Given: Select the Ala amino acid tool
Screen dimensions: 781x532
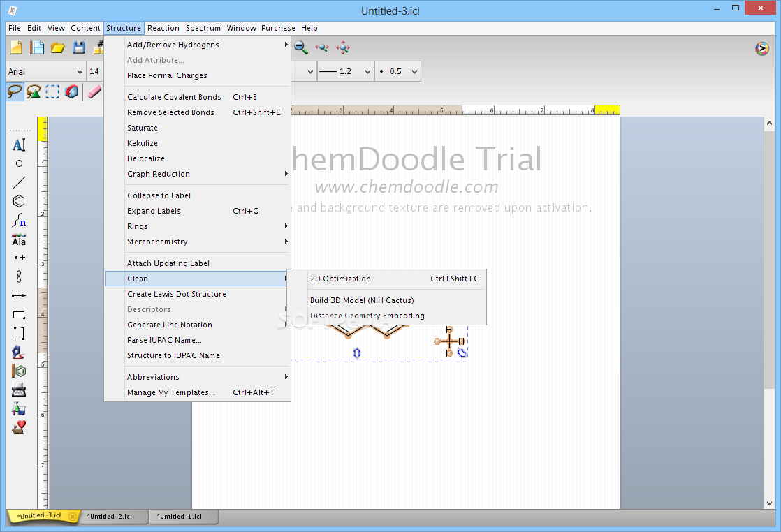Looking at the screenshot, I should 19,239.
